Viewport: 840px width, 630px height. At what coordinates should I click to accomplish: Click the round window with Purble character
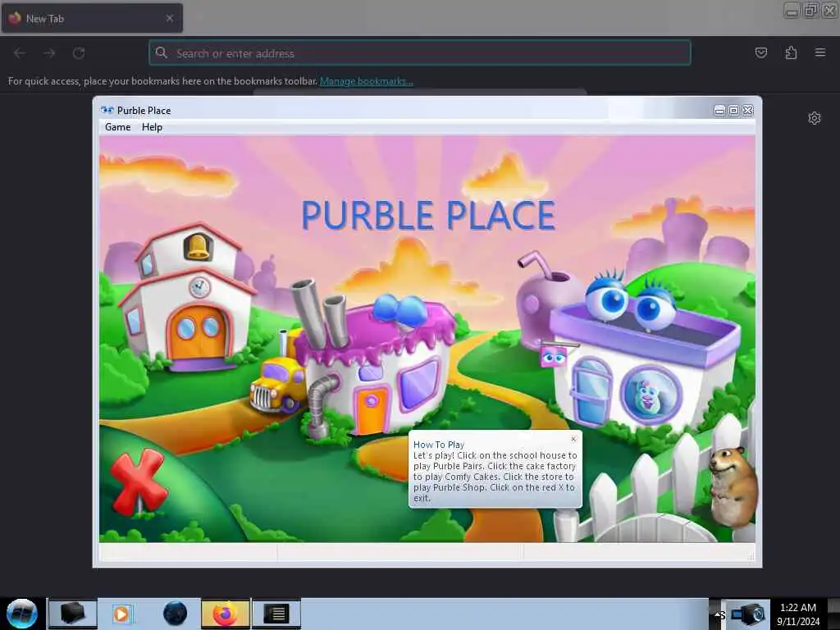point(651,395)
